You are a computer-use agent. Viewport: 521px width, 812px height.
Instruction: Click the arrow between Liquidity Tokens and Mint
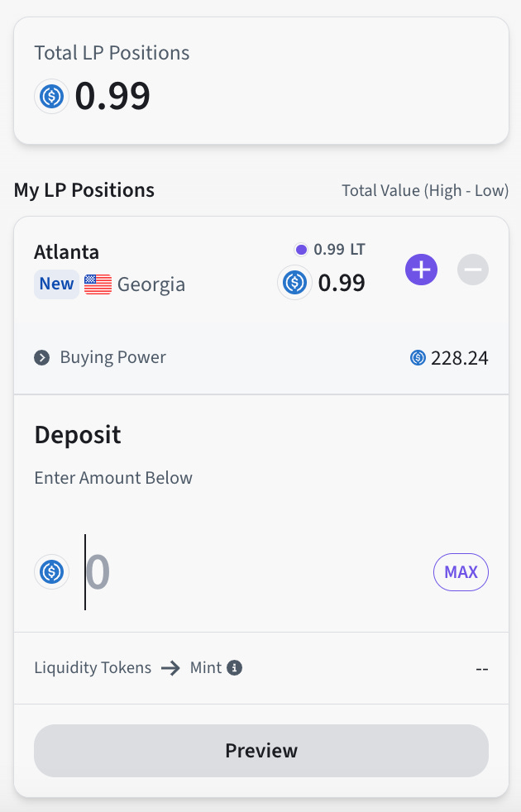tap(170, 668)
